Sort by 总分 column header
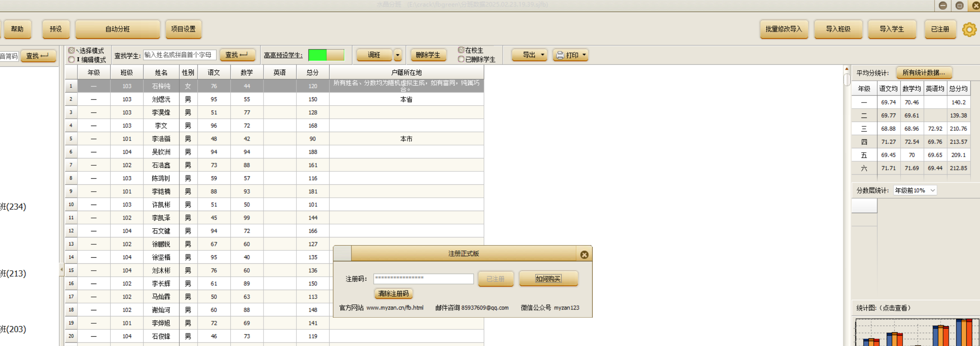 [x=312, y=73]
